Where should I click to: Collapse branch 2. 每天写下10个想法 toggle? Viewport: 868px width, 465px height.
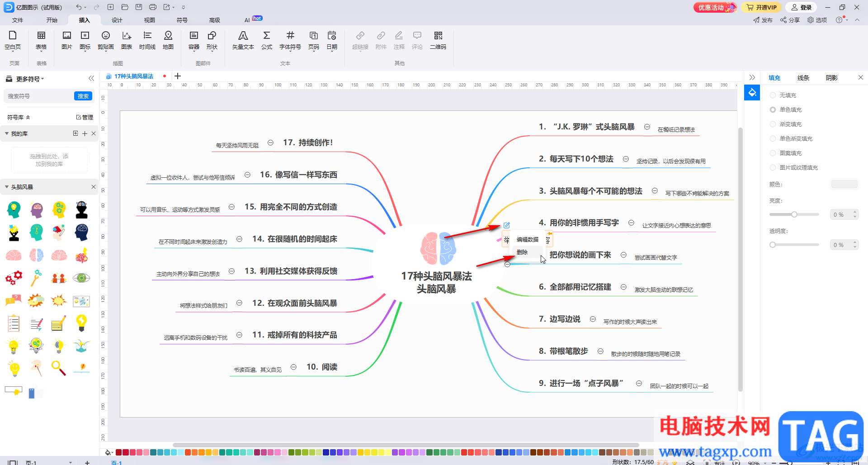(626, 159)
